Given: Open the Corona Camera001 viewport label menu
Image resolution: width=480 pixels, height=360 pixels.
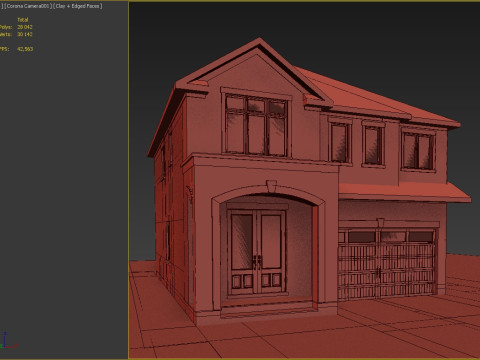Looking at the screenshot, I should (28, 6).
